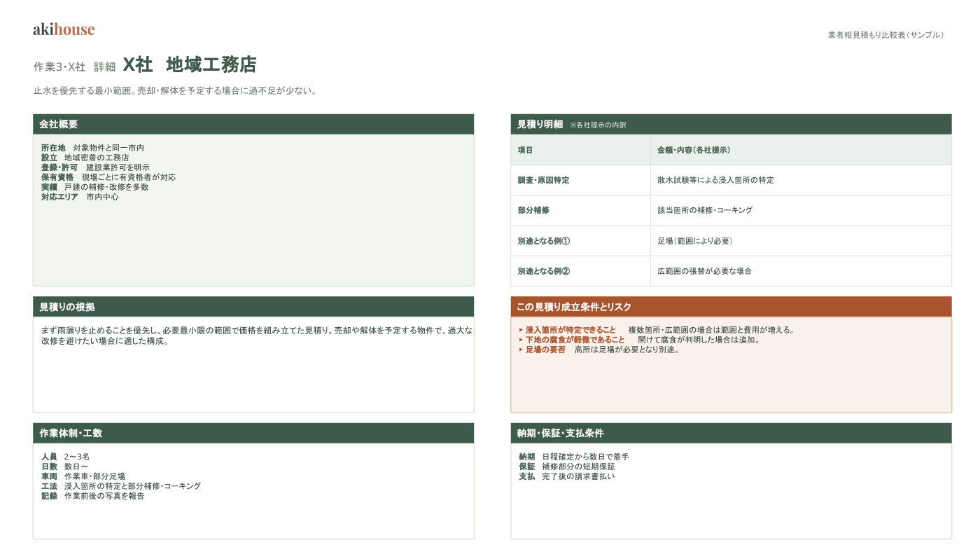Click the '実績 戸建の補修・改修を多数' row
This screenshot has width=980, height=552.
pyautogui.click(x=95, y=187)
